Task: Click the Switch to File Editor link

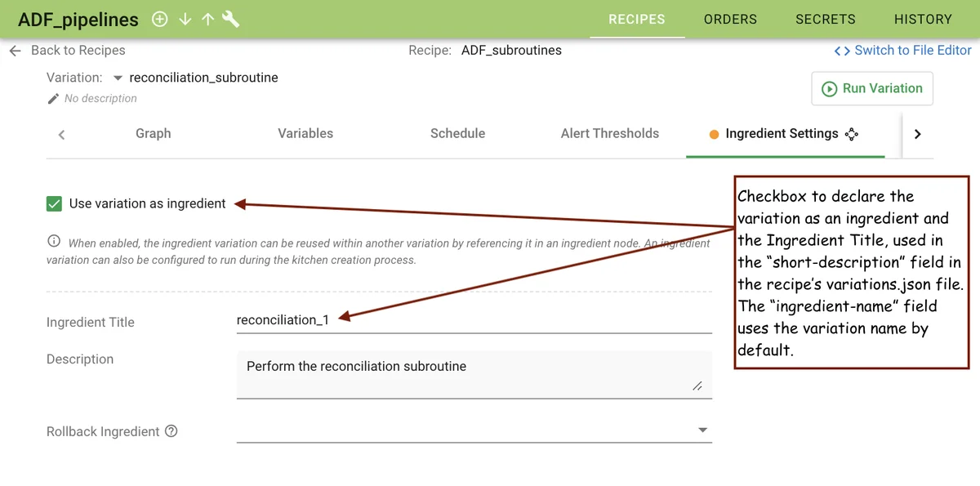Action: click(x=902, y=51)
